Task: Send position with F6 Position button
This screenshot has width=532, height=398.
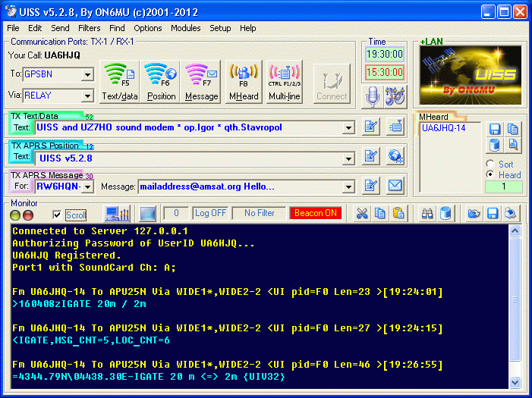Action: pyautogui.click(x=161, y=83)
